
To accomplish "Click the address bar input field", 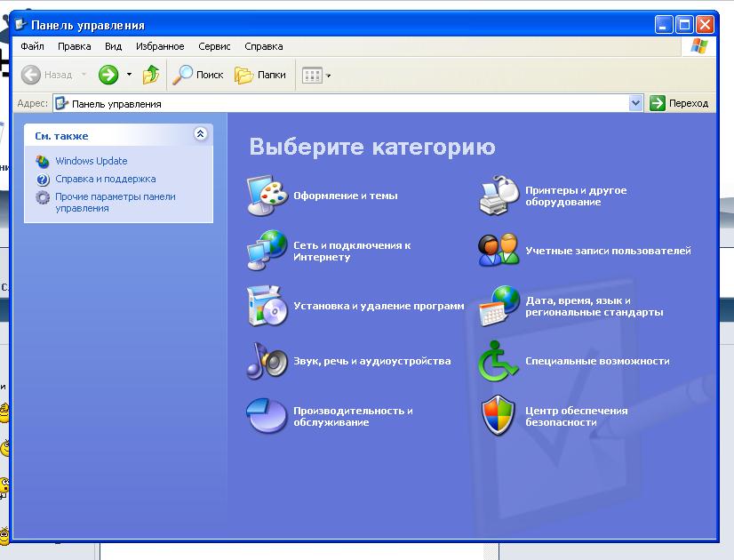I will coord(347,103).
